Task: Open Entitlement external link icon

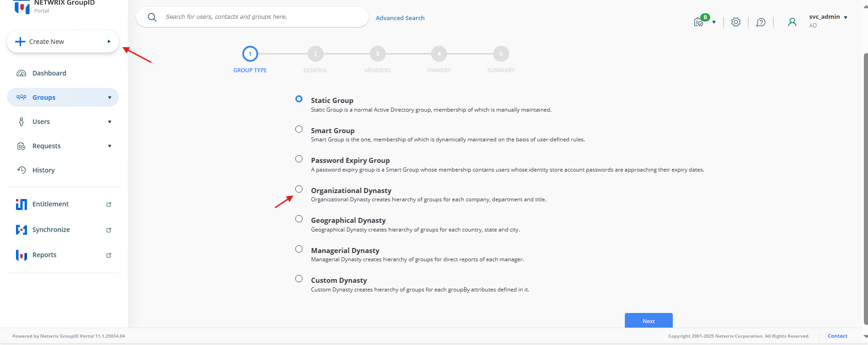Action: tap(109, 205)
